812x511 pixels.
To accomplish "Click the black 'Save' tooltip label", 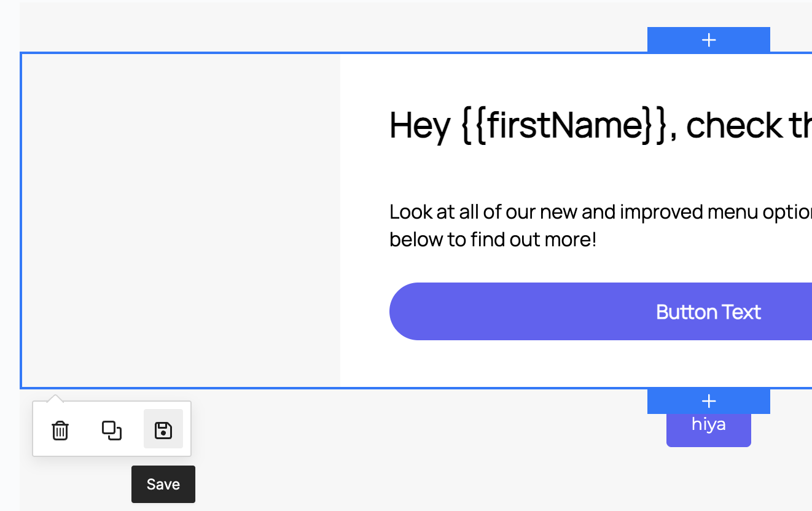I will coord(163,484).
